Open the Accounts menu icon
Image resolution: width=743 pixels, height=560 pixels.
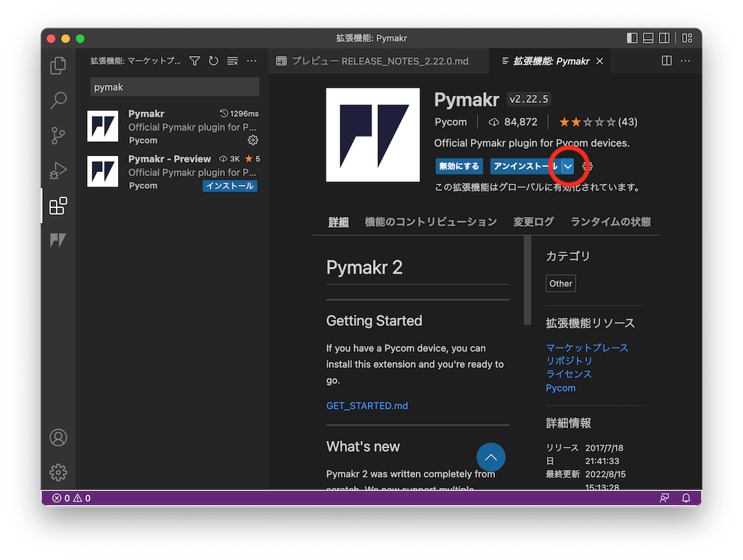(58, 437)
